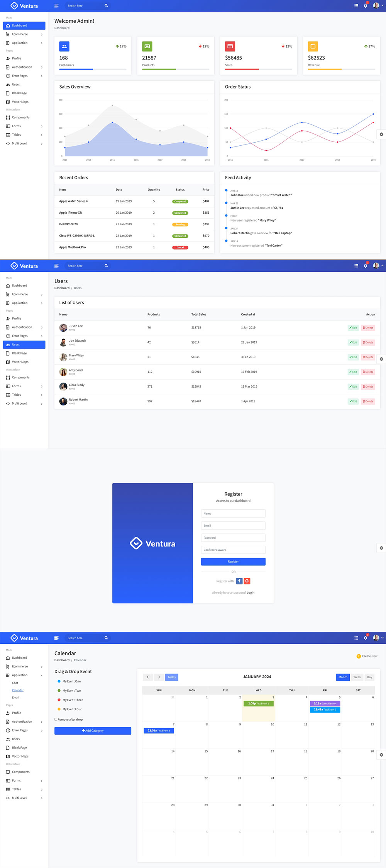Click the red Sales card icon

(230, 46)
